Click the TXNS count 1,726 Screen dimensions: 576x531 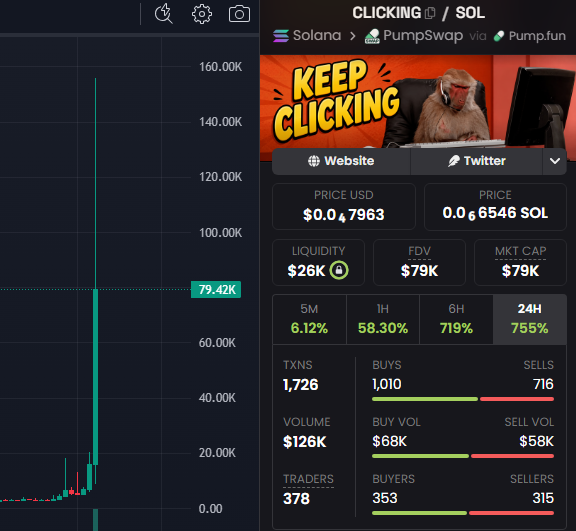click(300, 384)
